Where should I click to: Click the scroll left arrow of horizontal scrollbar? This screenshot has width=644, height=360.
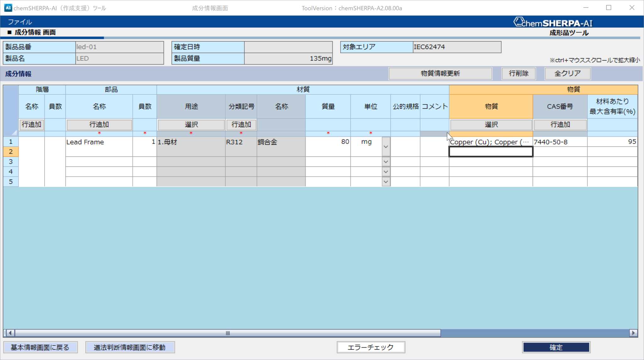10,333
